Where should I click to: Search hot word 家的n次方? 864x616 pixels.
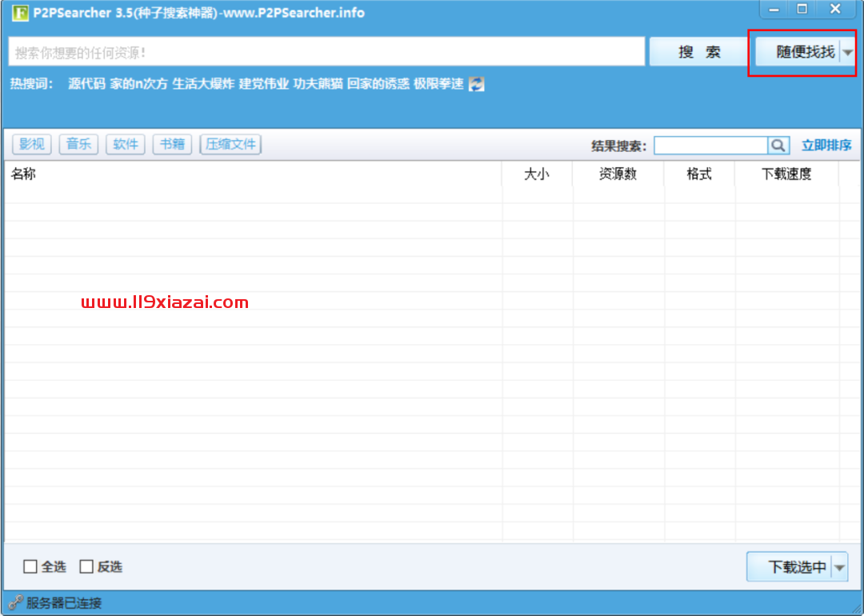pyautogui.click(x=138, y=84)
